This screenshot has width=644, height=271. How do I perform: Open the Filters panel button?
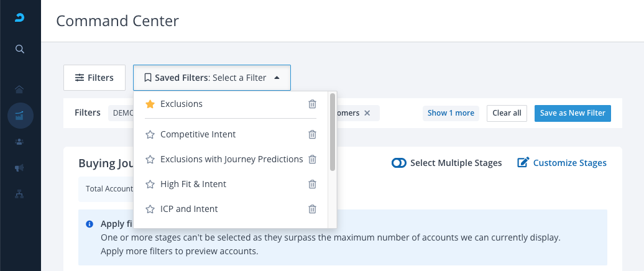click(x=94, y=78)
